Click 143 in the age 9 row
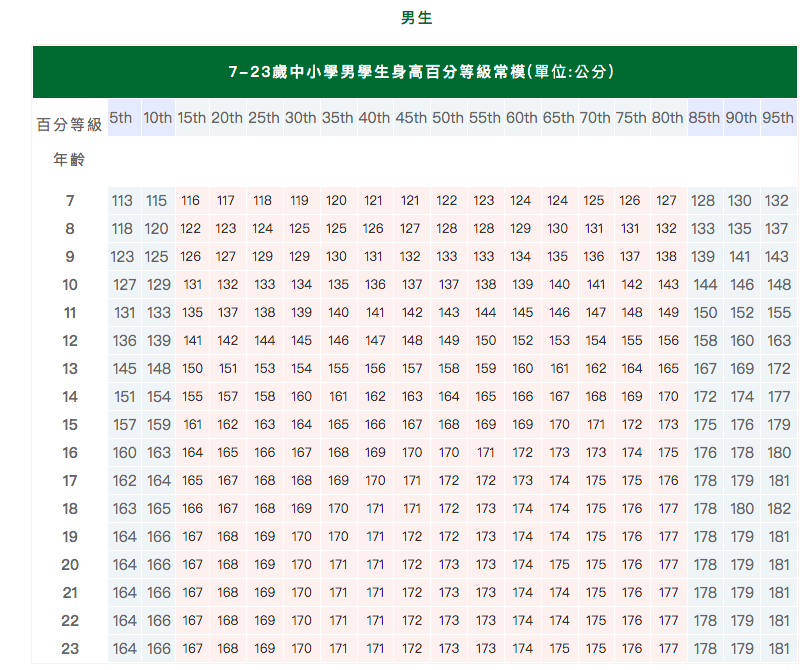Screen dimensions: 812x670 777,257
